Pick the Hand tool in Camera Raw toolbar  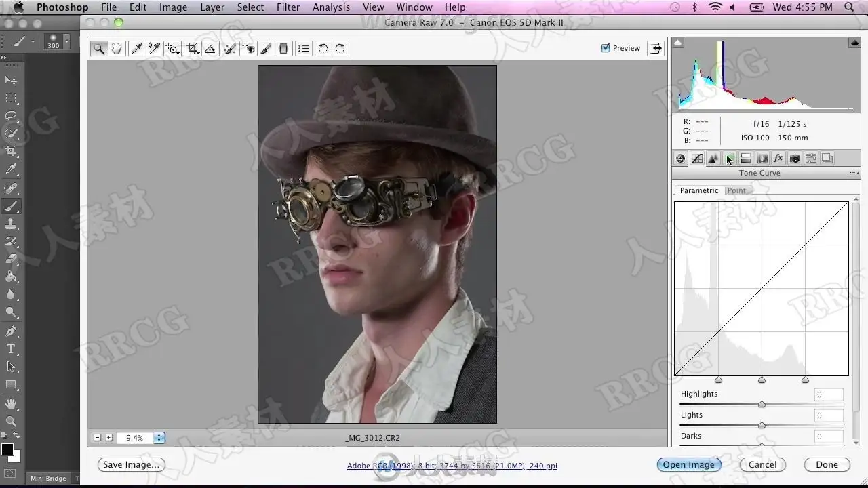coord(117,49)
